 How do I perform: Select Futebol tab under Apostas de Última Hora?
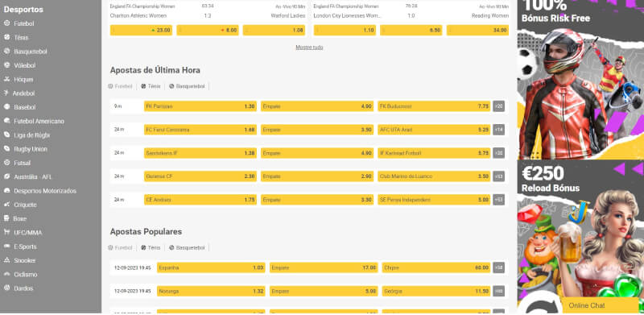120,86
